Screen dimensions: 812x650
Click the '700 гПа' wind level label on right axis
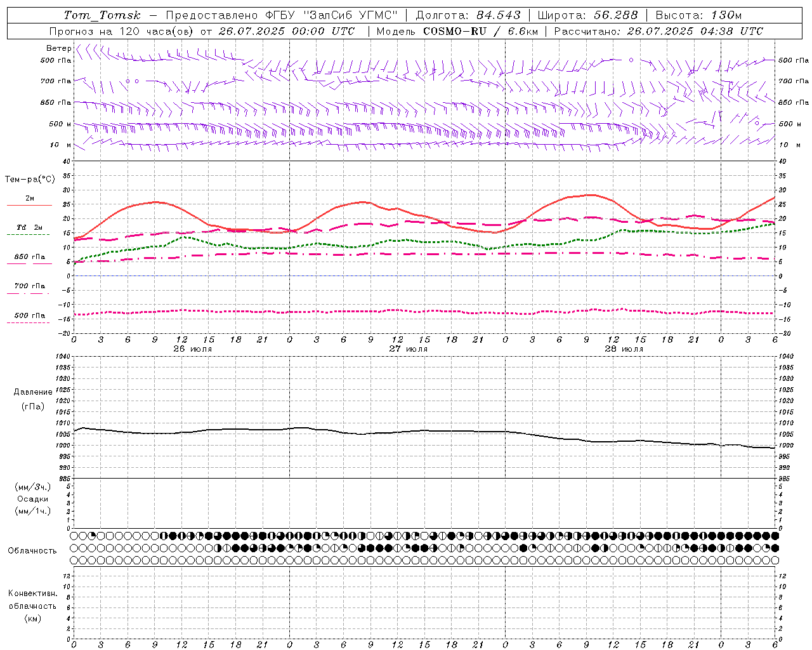(x=794, y=81)
